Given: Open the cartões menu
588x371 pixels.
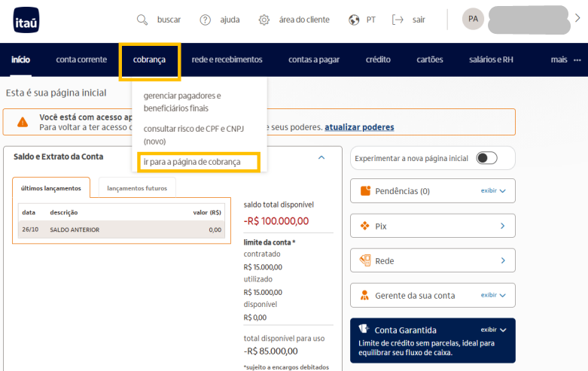Looking at the screenshot, I should [x=430, y=59].
